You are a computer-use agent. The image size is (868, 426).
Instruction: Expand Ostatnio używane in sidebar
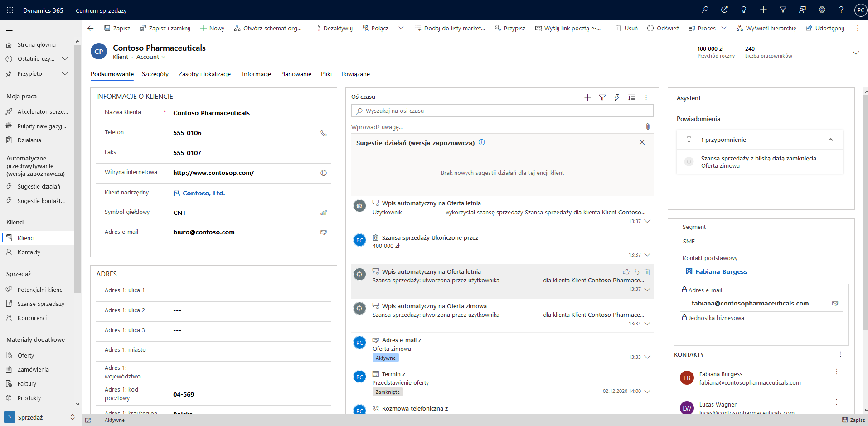point(65,58)
